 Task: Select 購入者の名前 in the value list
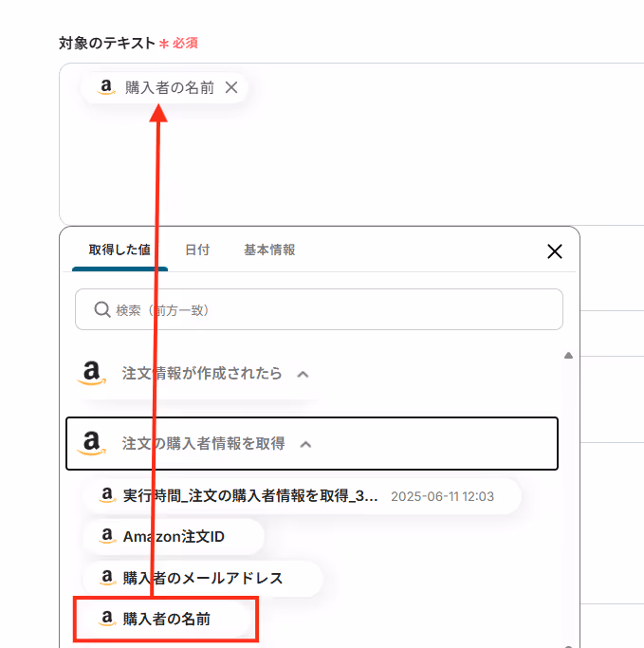166,619
